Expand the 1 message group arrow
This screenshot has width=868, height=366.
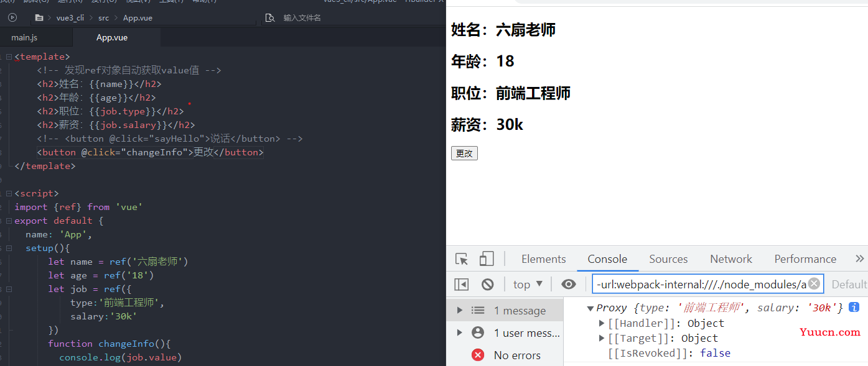tap(460, 310)
